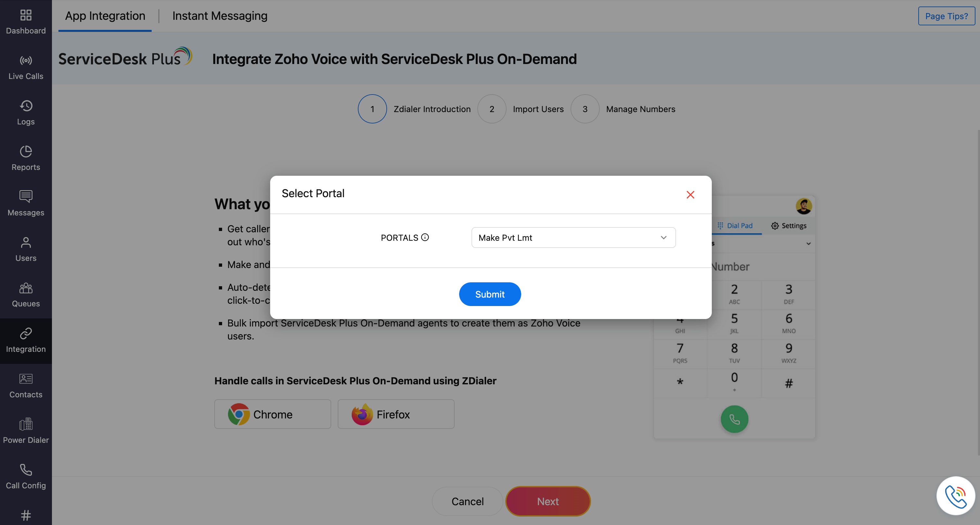980x525 pixels.
Task: Open Messages from the sidebar
Action: (25, 203)
